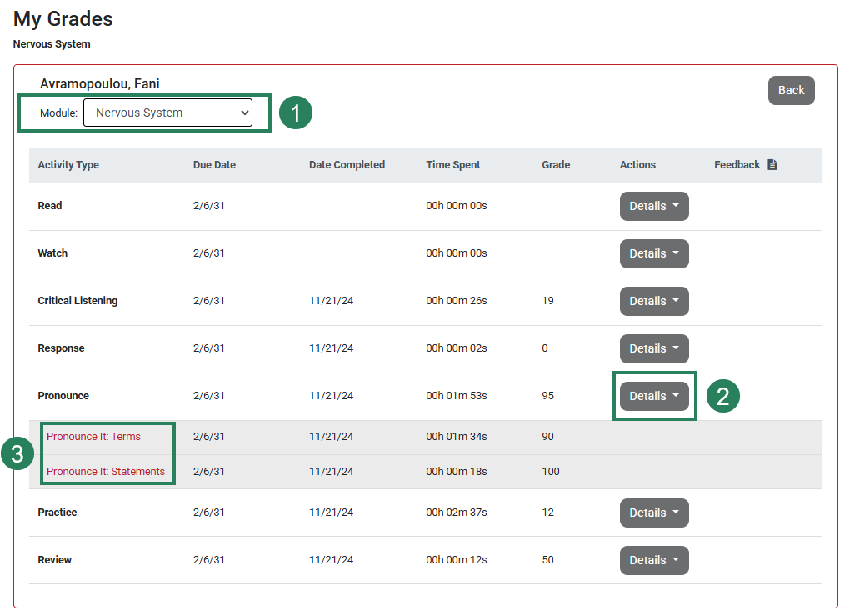Click the Grade column header
The height and width of the screenshot is (616, 845).
pos(555,164)
